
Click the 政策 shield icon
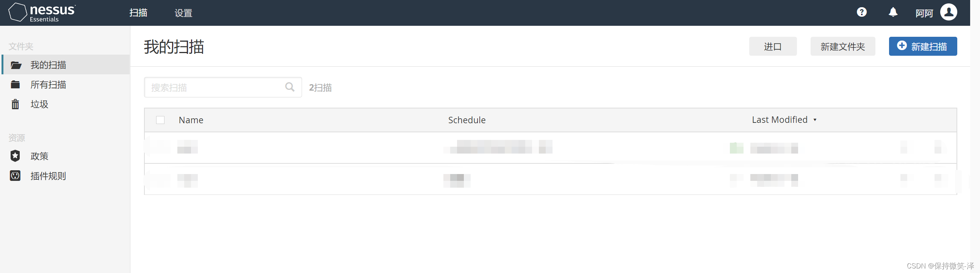pos(15,156)
